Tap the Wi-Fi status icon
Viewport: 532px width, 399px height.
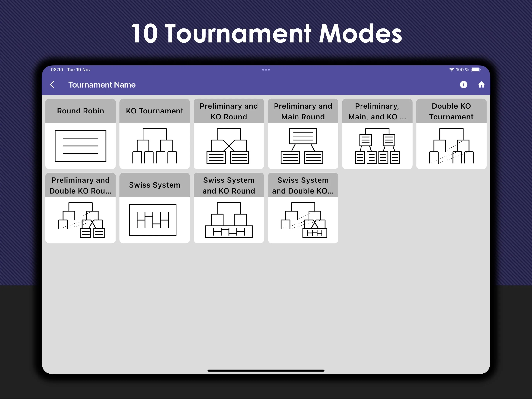452,70
